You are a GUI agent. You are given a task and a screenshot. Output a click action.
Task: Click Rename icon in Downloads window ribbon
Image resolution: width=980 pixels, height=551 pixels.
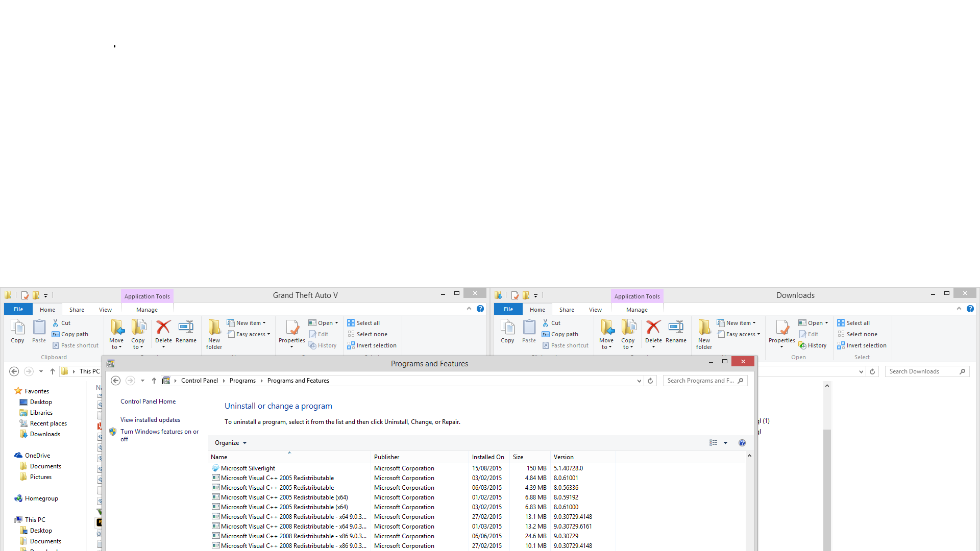(x=676, y=328)
